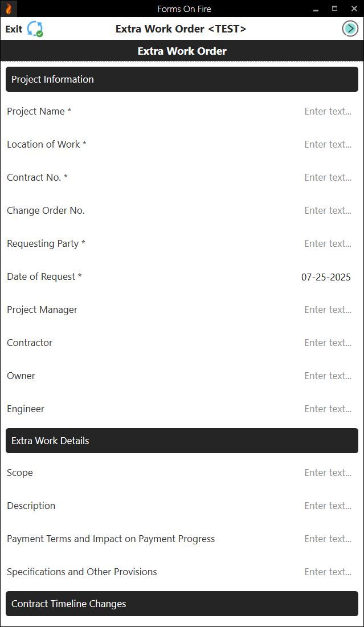Expand the Contract Timeline Changes section
364x627 pixels.
pyautogui.click(x=182, y=604)
